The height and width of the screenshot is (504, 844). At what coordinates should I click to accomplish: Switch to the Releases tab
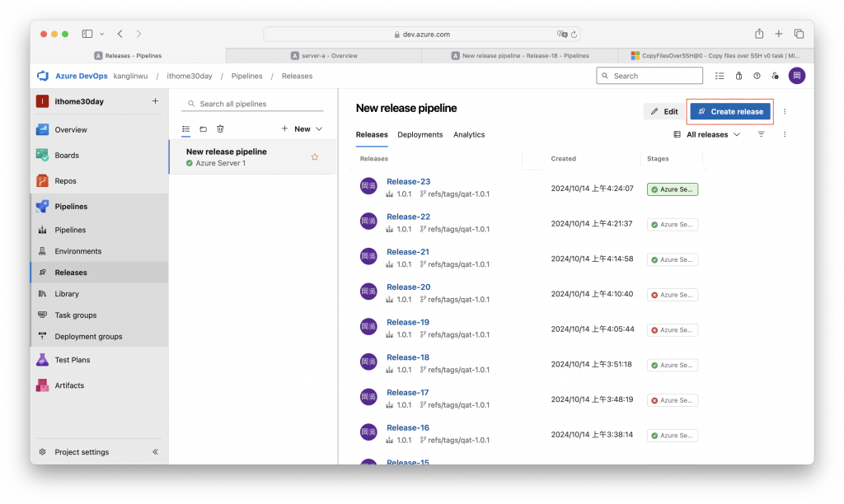point(372,134)
